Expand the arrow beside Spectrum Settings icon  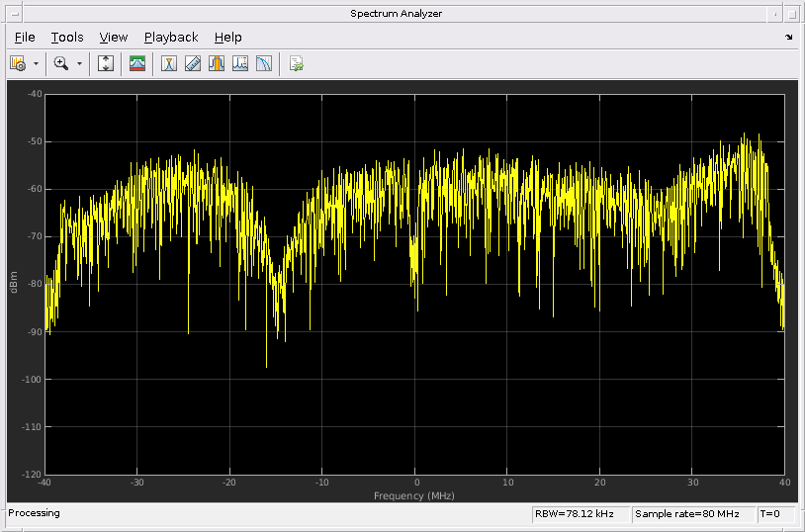36,63
